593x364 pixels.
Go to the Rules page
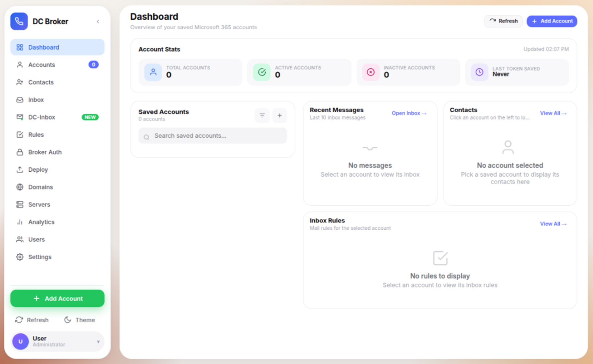pos(57,135)
